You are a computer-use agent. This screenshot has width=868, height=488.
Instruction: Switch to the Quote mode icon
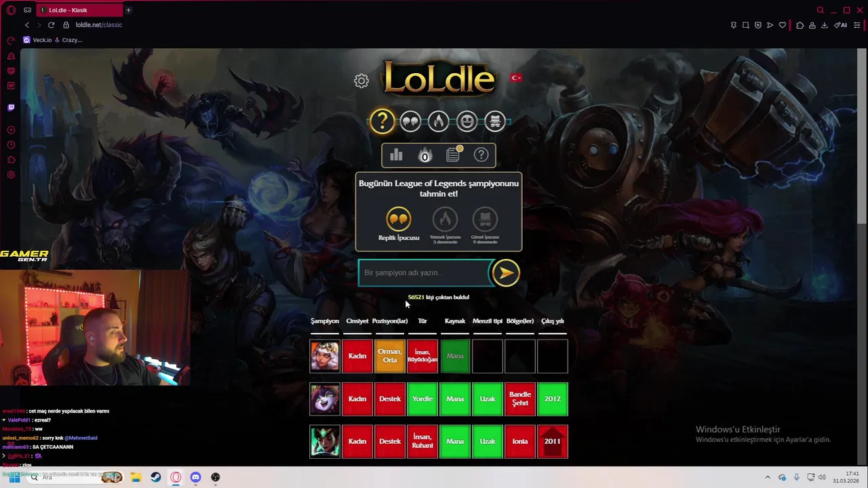[x=410, y=121]
